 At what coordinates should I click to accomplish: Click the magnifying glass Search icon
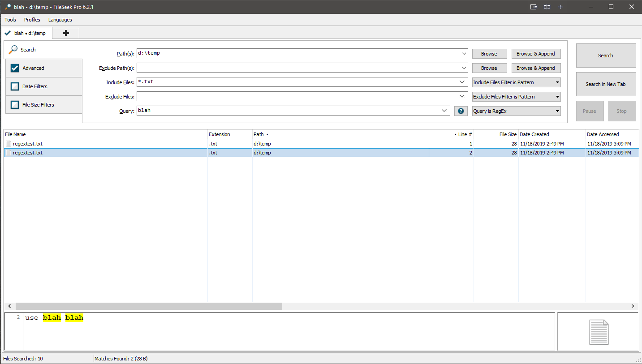pyautogui.click(x=13, y=50)
